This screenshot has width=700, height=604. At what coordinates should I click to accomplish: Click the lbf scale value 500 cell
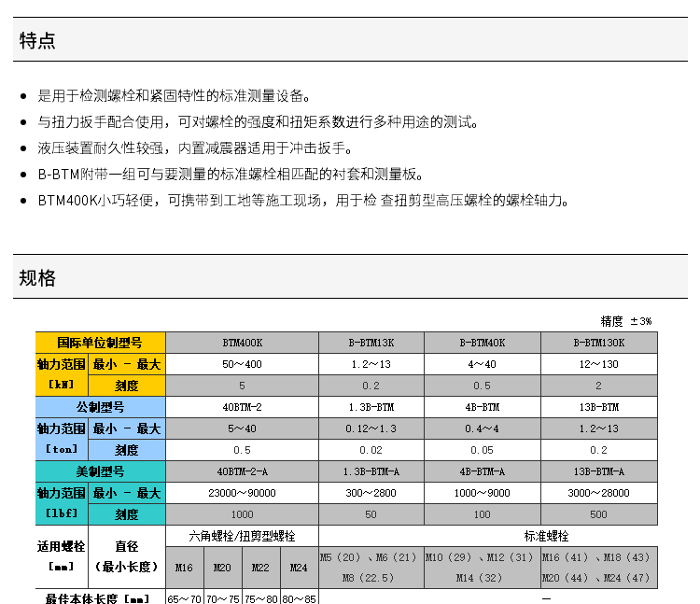point(599,513)
